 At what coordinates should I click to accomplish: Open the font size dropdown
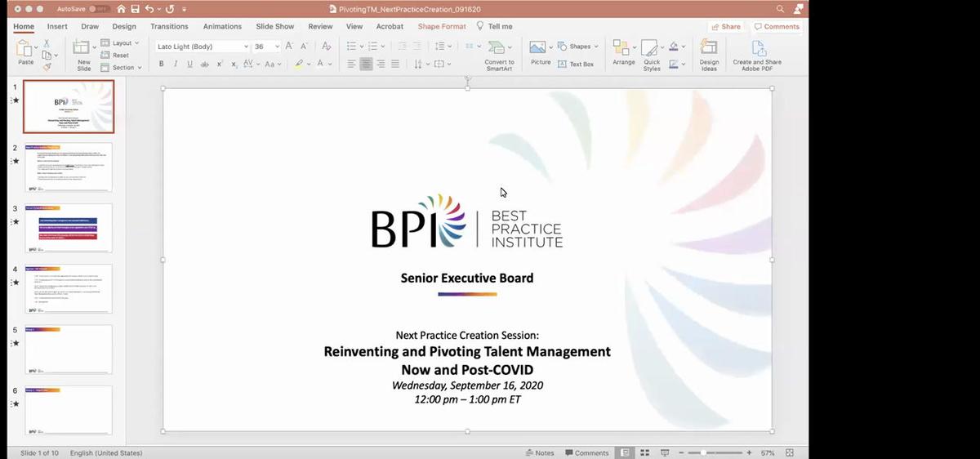[276, 47]
